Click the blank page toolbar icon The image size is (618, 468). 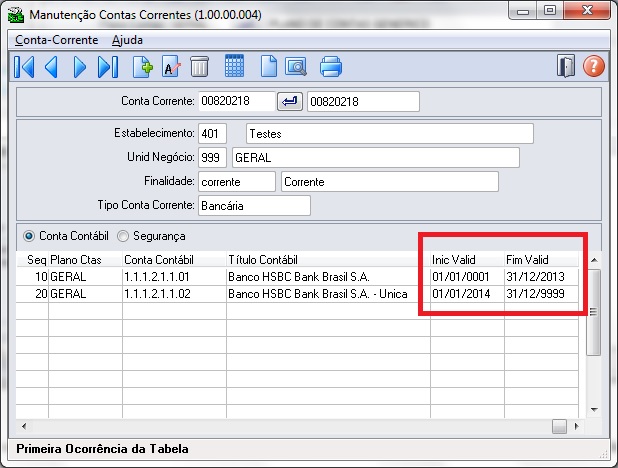(x=268, y=66)
